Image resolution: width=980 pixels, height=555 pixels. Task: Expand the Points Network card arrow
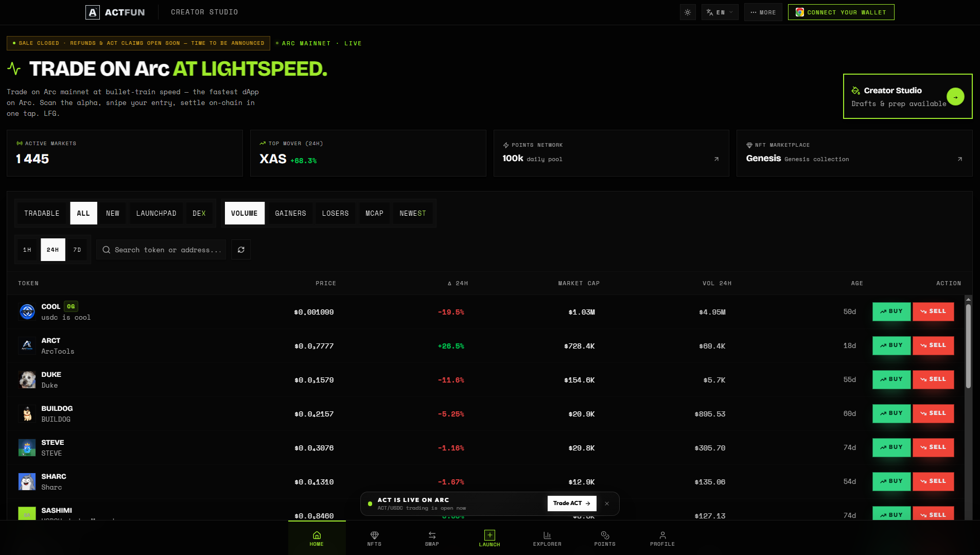(716, 159)
